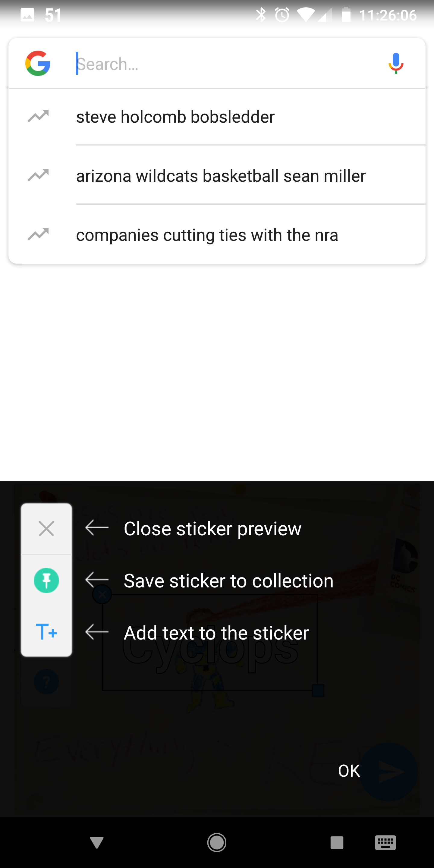Close the sticker preview with X icon
The width and height of the screenshot is (434, 868).
pyautogui.click(x=46, y=528)
